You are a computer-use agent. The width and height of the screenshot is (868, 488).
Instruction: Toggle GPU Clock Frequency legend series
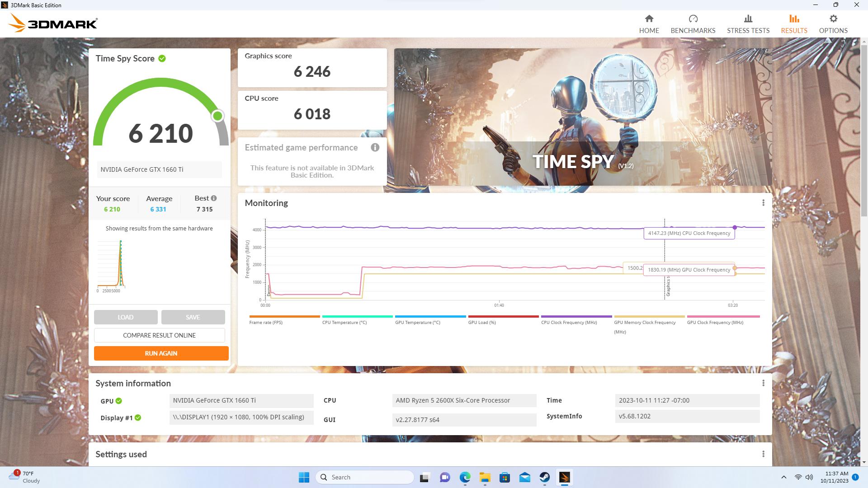pos(722,320)
